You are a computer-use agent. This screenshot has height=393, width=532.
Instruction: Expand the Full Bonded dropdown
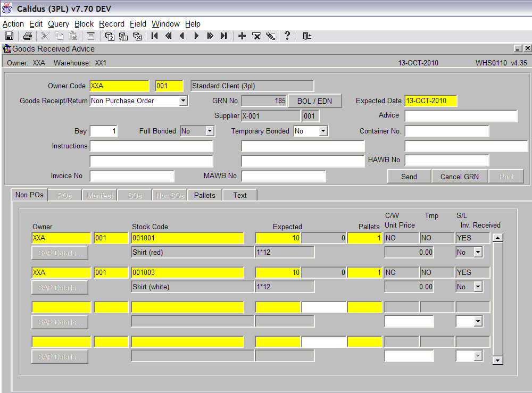[x=210, y=131]
